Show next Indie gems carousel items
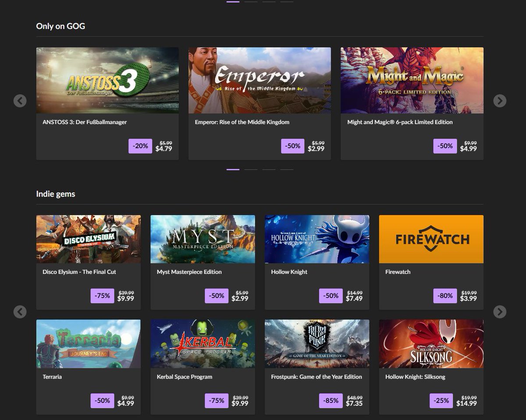The height and width of the screenshot is (420, 526). click(x=500, y=312)
